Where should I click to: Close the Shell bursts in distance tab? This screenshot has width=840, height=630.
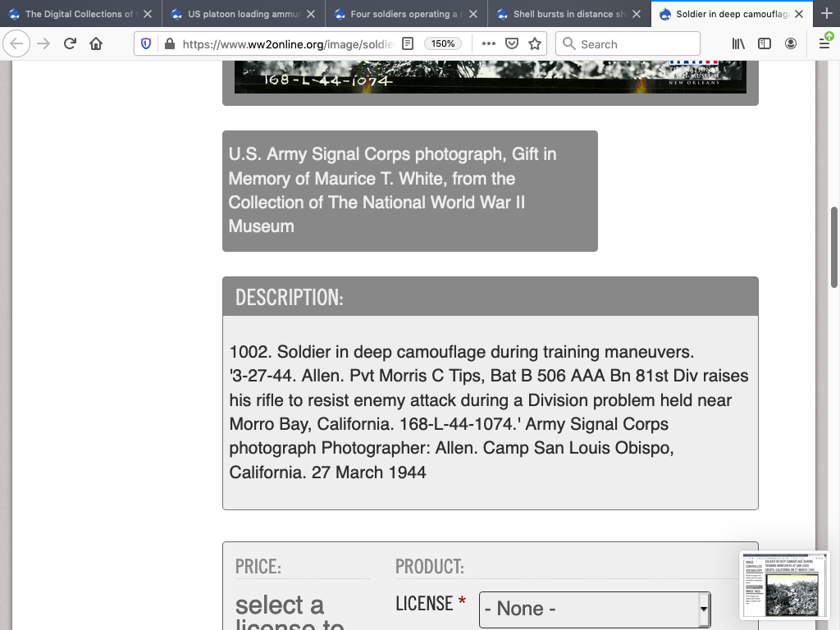pyautogui.click(x=636, y=14)
